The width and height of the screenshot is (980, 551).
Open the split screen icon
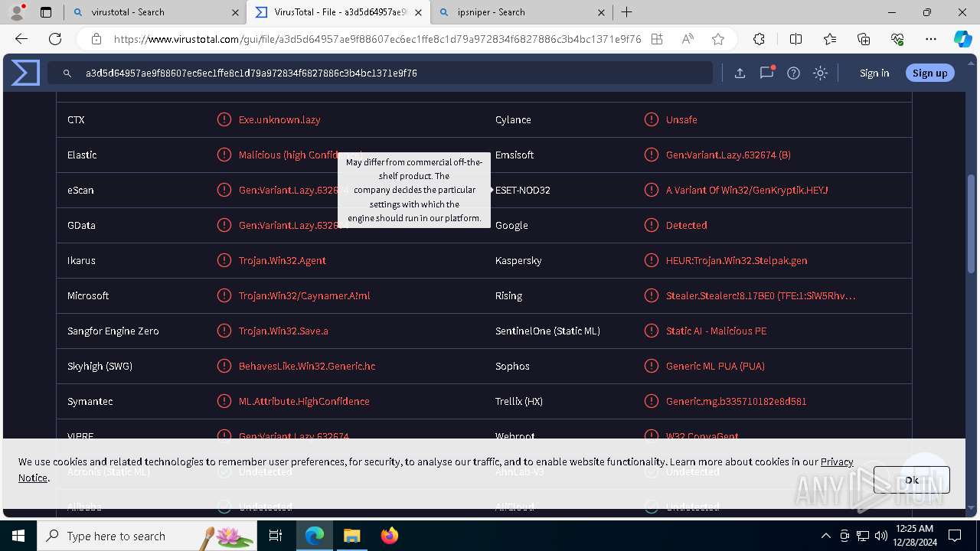(795, 39)
